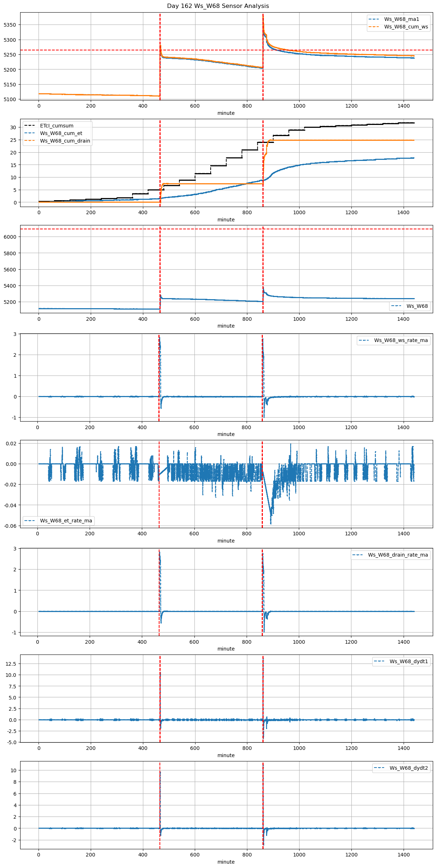436x868 pixels.
Task: Click the orange line swatch beside Ws_W68_cum_ws
Action: pos(374,27)
